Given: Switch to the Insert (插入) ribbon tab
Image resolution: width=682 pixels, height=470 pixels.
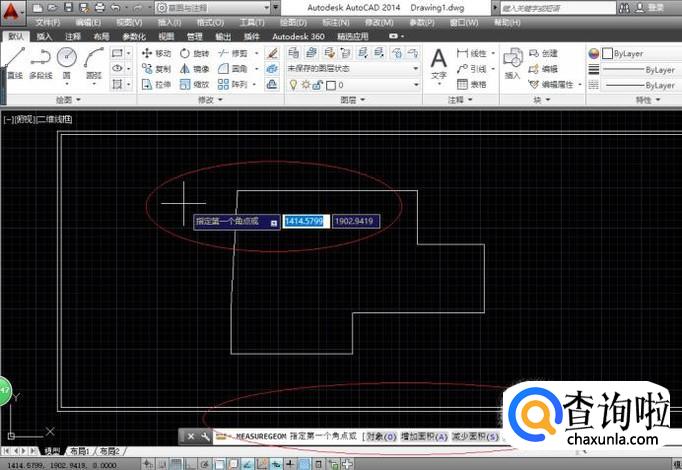Looking at the screenshot, I should (x=44, y=36).
